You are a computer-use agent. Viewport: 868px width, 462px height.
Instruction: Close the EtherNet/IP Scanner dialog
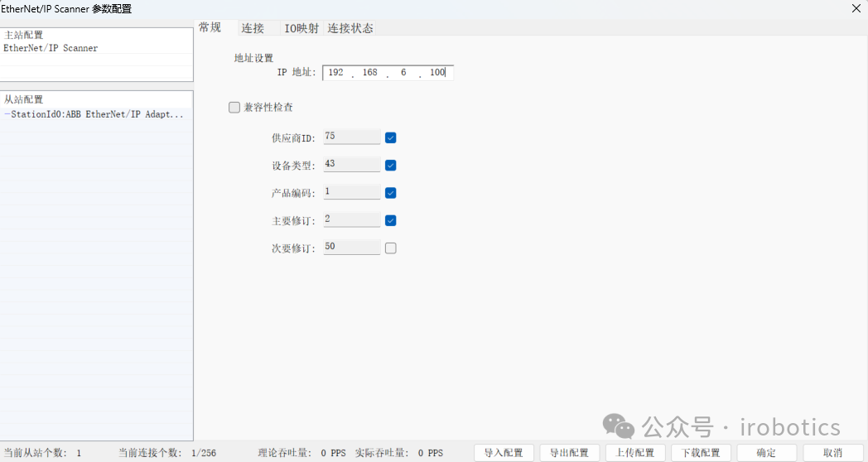856,8
